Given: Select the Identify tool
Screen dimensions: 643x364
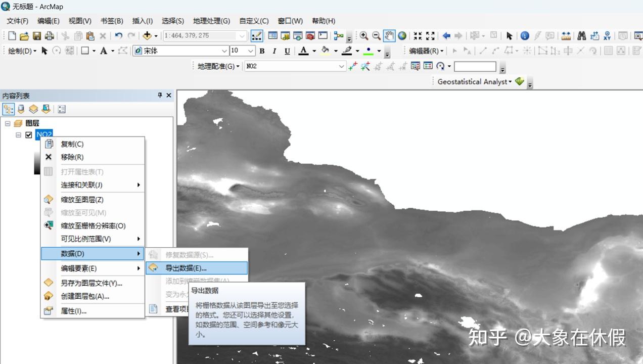Looking at the screenshot, I should pos(525,35).
